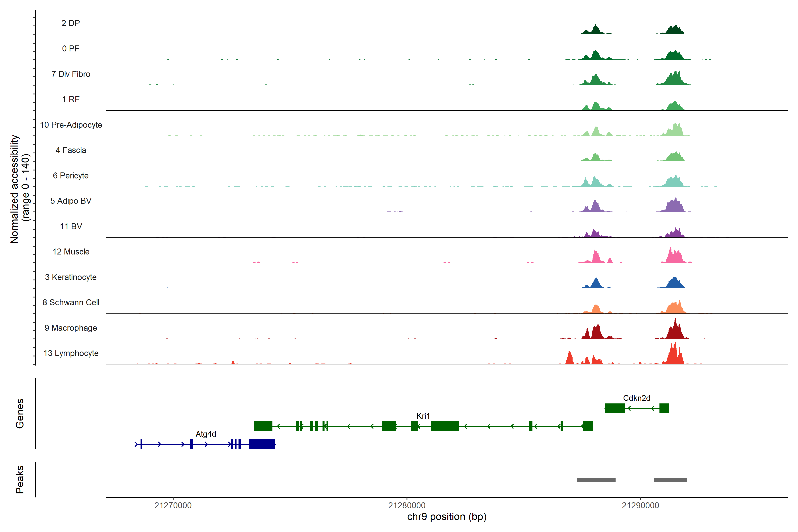The image size is (798, 532).
Task: Click the 8 Schwann Cell track label
Action: coord(71,303)
